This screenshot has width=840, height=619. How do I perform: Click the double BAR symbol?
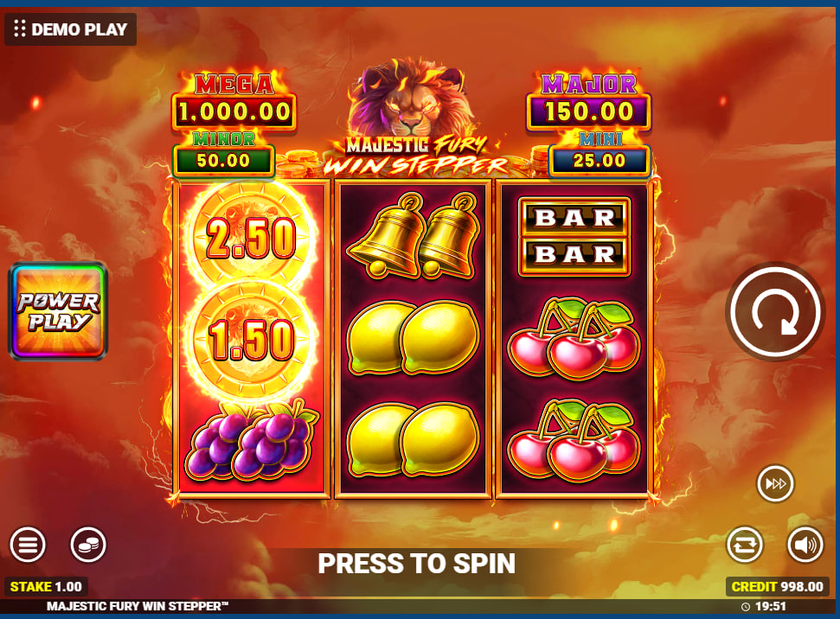coord(574,236)
